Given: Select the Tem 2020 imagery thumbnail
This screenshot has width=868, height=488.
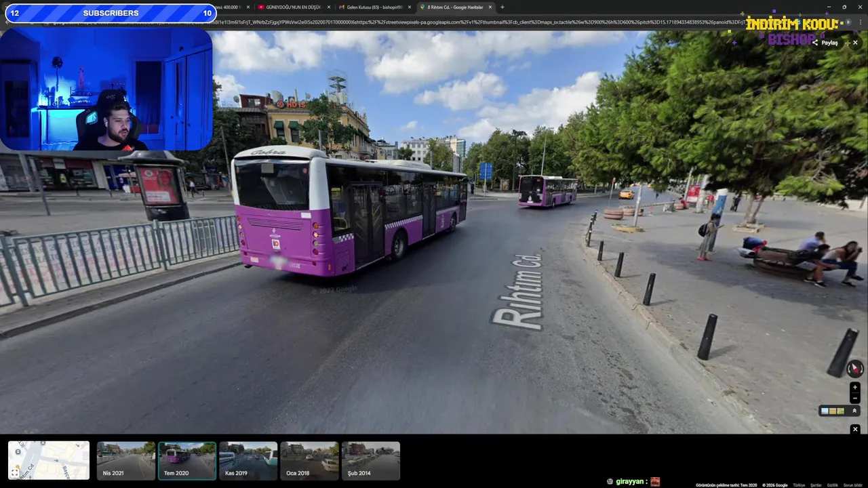Looking at the screenshot, I should point(187,461).
